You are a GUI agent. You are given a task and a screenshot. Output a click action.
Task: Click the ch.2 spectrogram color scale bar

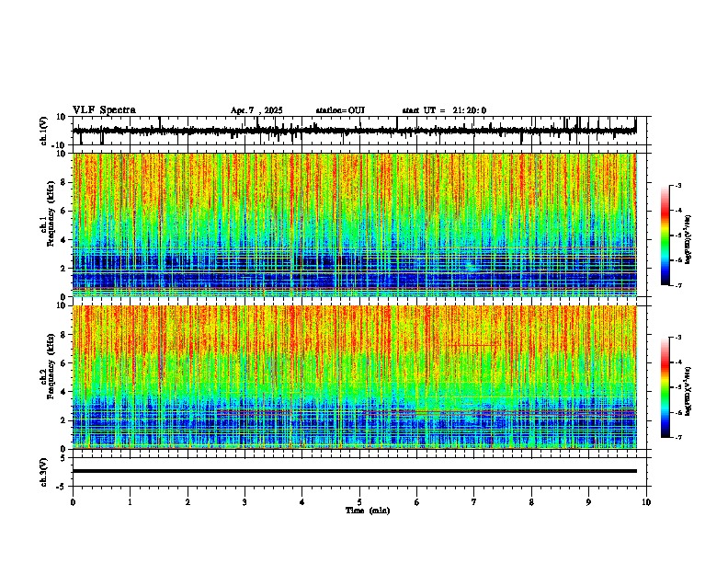coord(665,387)
